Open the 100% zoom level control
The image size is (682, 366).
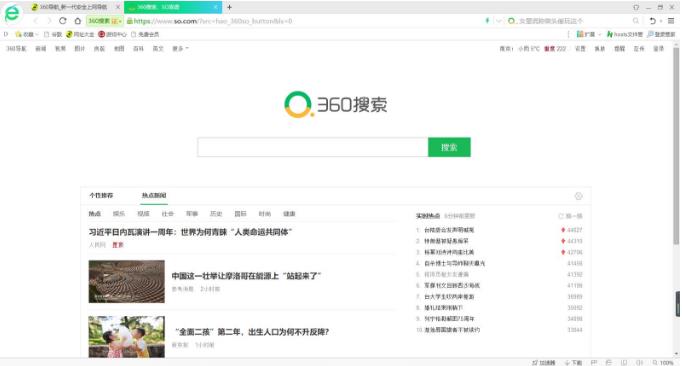(x=663, y=362)
